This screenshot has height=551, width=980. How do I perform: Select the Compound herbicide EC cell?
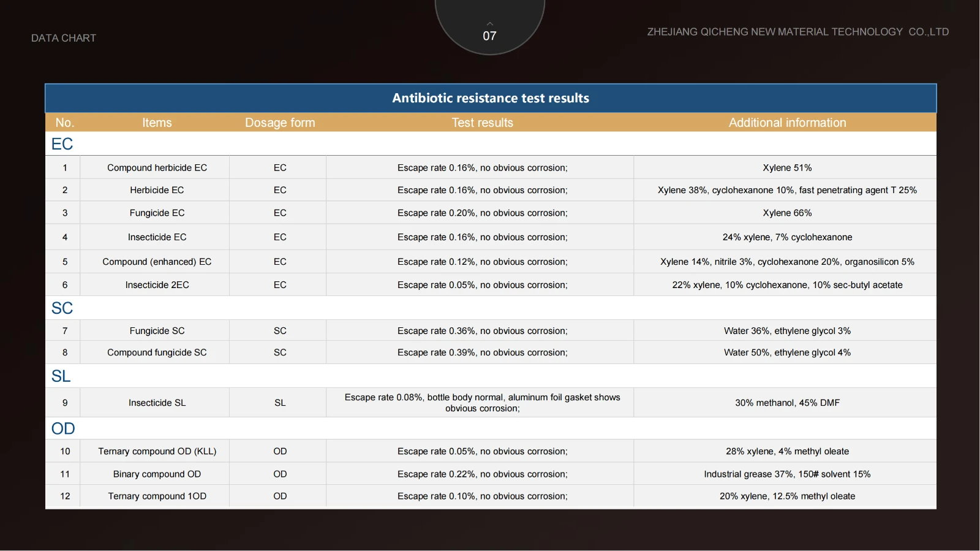pos(157,168)
